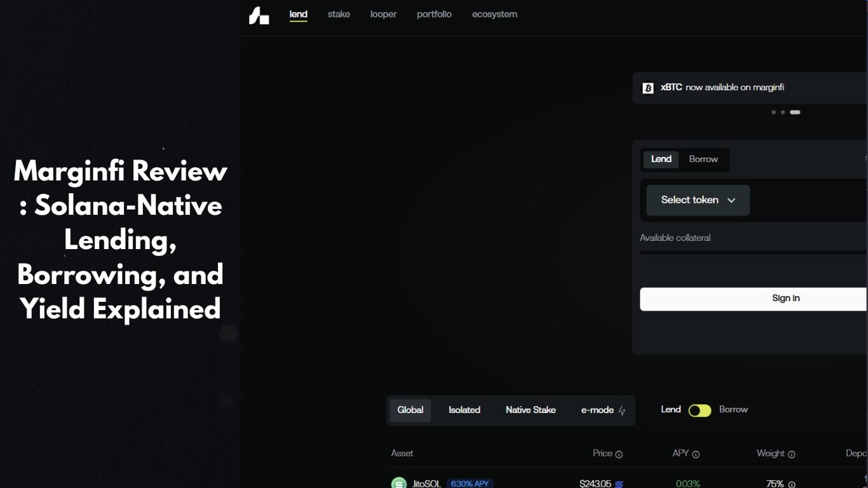This screenshot has width=868, height=488.
Task: Click the APY column info icon
Action: [x=696, y=454]
